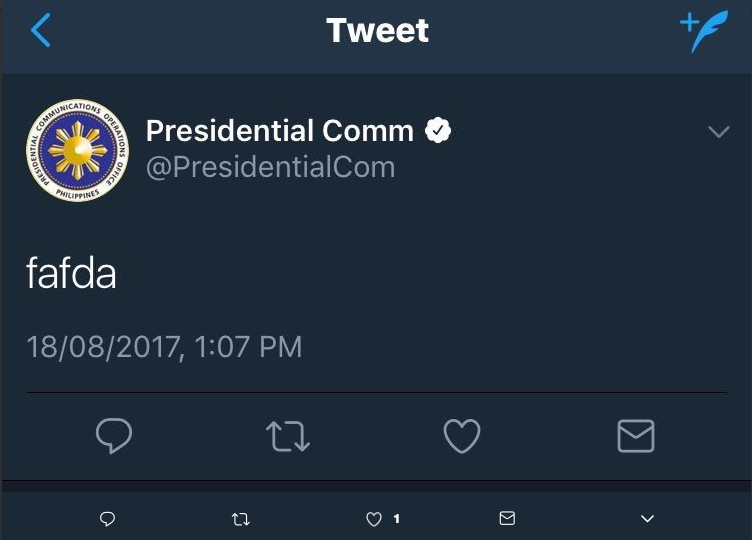
Task: Click the tweet text fafda
Action: coord(71,274)
